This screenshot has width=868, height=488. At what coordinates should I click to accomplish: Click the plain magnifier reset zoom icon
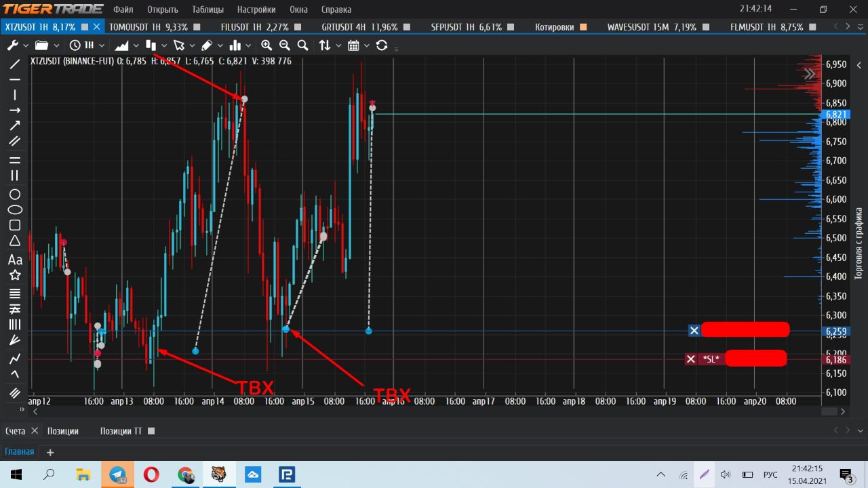(x=303, y=45)
